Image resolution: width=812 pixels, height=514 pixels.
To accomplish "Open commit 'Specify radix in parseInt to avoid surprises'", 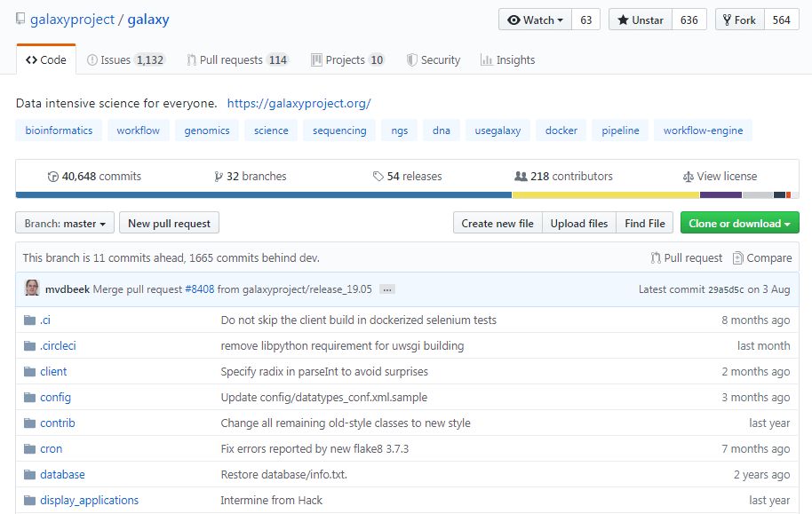I will coord(324,372).
